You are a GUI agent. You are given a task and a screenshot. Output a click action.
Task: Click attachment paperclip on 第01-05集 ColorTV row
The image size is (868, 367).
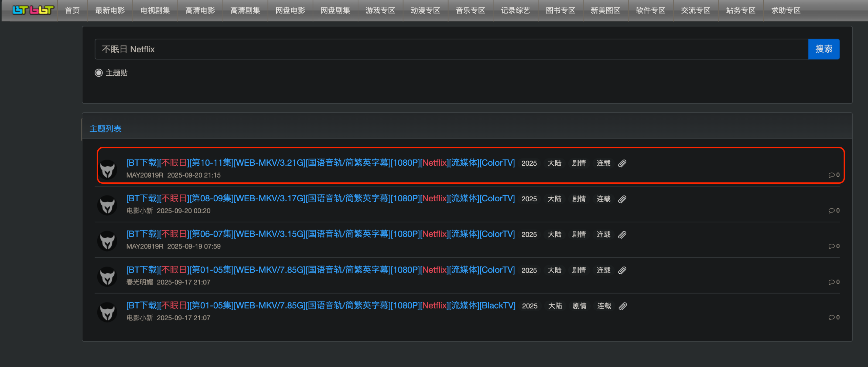tap(622, 270)
